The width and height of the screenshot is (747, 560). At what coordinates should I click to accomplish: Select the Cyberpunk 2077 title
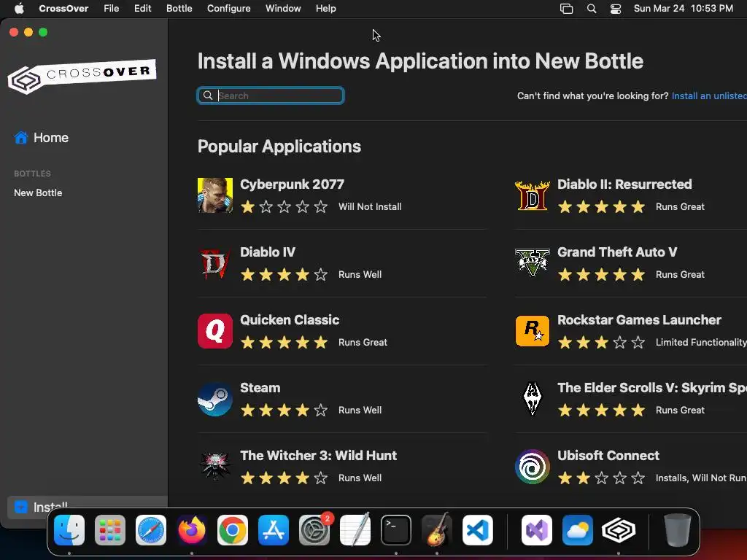pos(292,184)
